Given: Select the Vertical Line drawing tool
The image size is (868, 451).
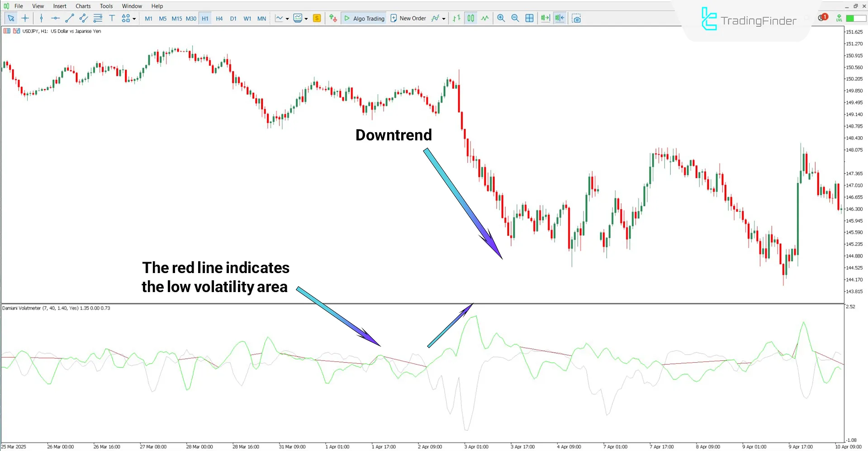Looking at the screenshot, I should [x=41, y=18].
